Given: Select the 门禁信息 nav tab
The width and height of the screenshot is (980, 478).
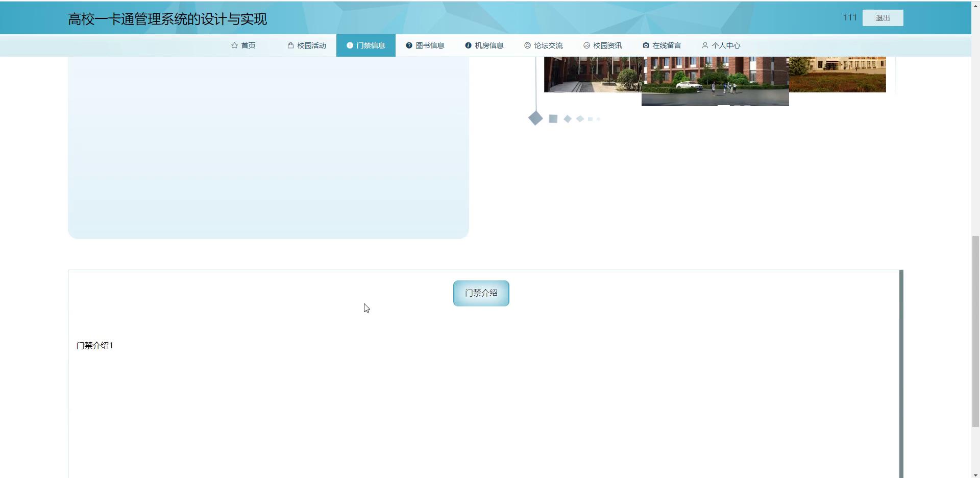Looking at the screenshot, I should pyautogui.click(x=366, y=45).
